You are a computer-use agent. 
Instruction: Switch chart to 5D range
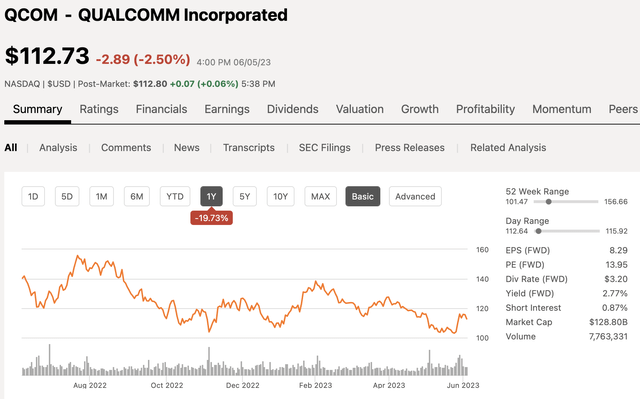click(67, 196)
